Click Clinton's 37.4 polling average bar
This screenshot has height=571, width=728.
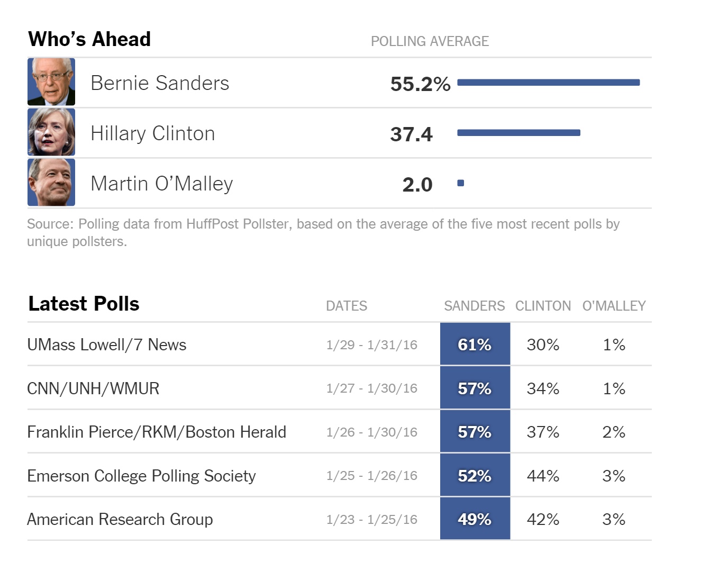tap(518, 132)
